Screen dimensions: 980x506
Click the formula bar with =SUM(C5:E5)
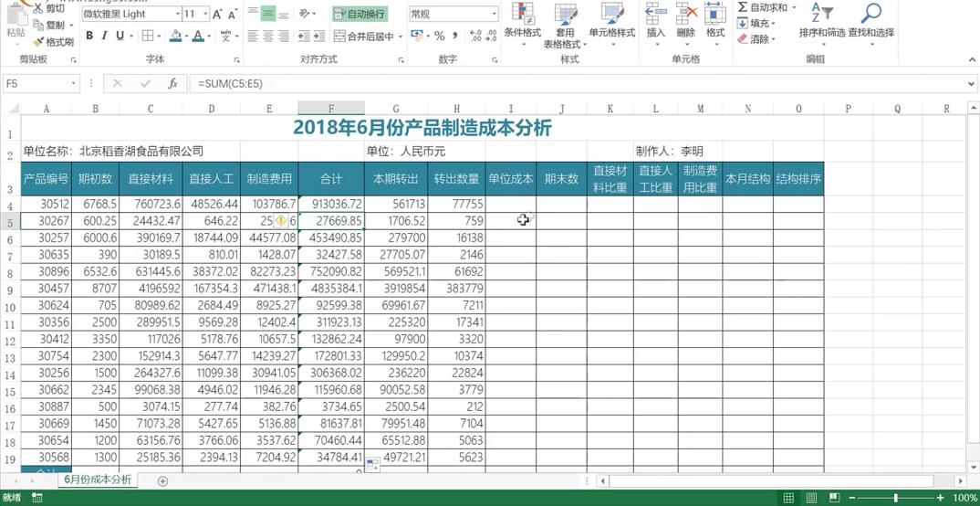click(575, 83)
